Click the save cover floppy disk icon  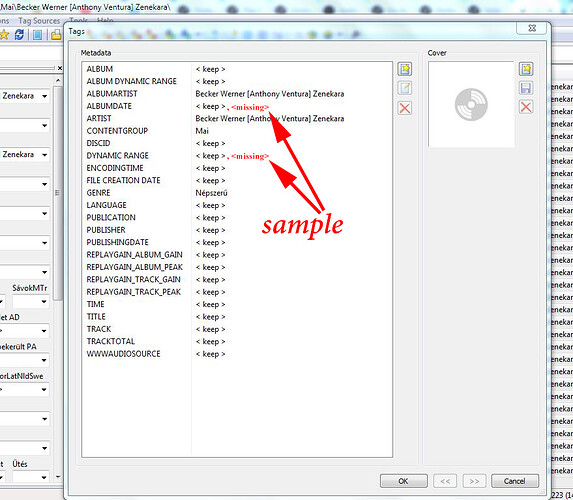coord(526,88)
